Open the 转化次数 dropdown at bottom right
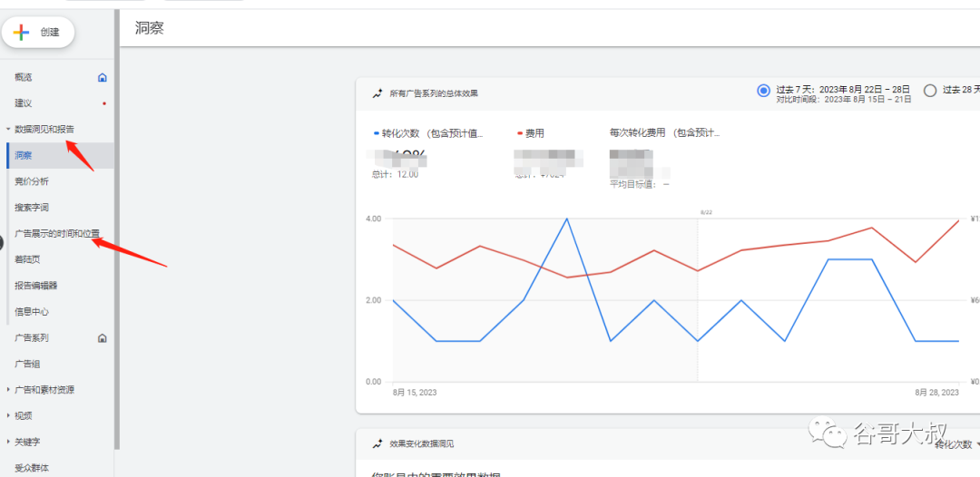 [x=956, y=444]
